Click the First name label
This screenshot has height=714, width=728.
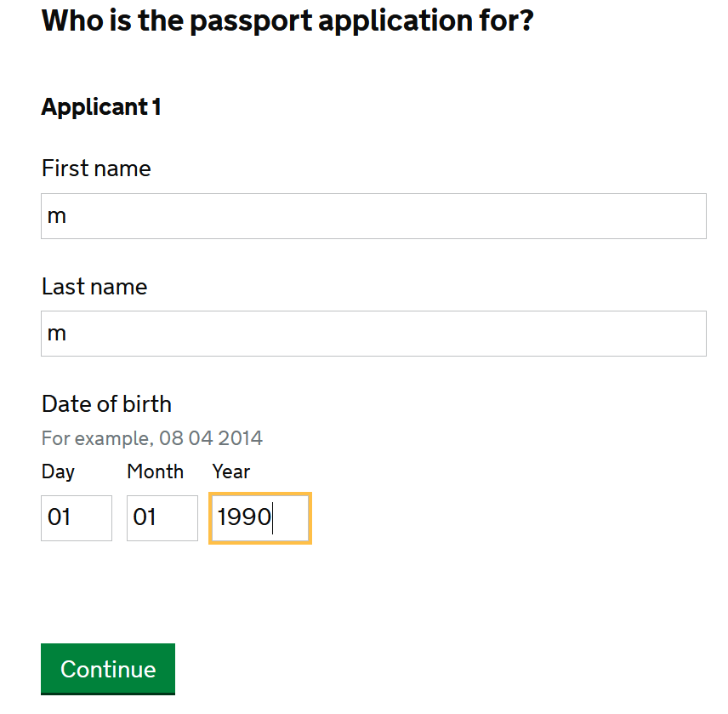coord(96,169)
